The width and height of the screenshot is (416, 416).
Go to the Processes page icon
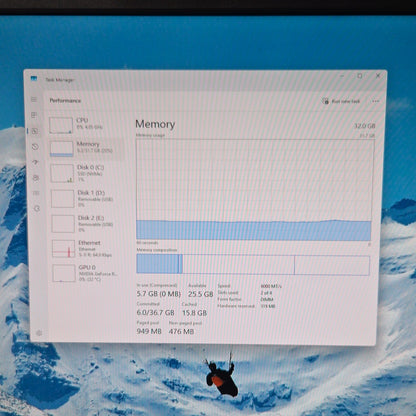click(x=34, y=115)
